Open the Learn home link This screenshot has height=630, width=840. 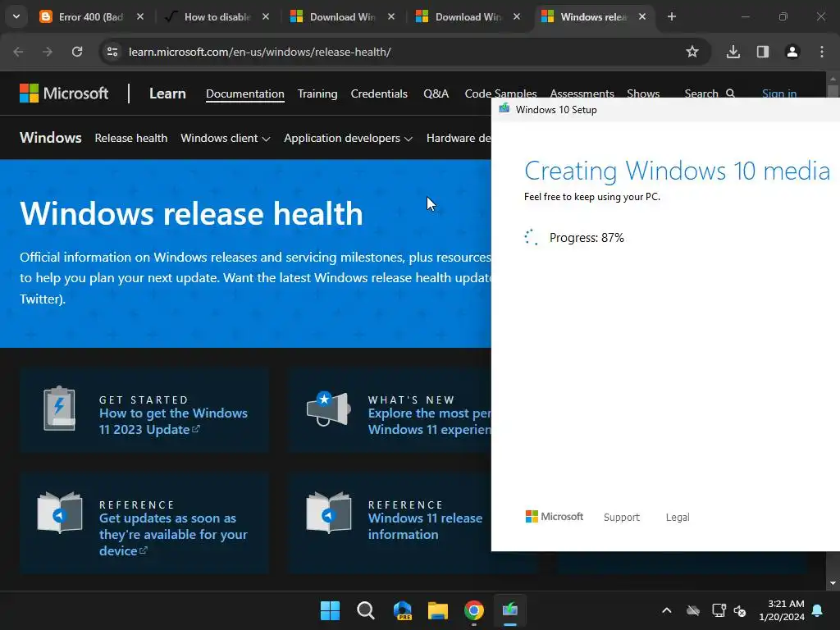point(167,94)
